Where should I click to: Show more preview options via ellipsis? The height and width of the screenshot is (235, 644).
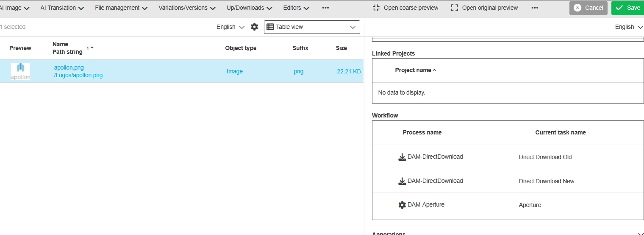[535, 8]
